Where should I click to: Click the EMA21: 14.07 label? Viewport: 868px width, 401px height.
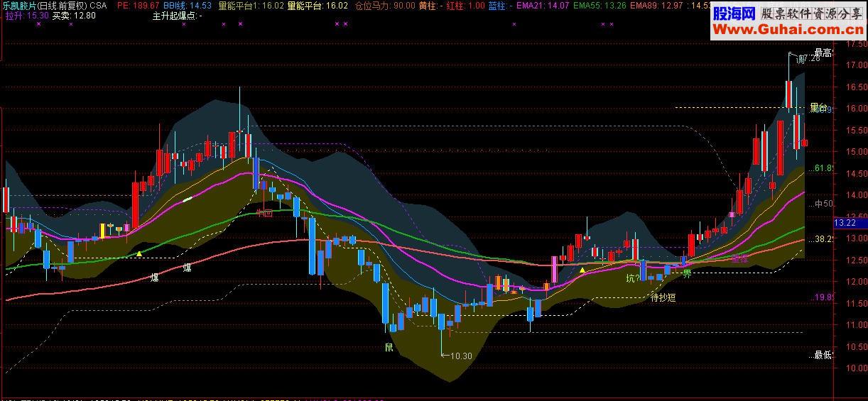coord(542,5)
